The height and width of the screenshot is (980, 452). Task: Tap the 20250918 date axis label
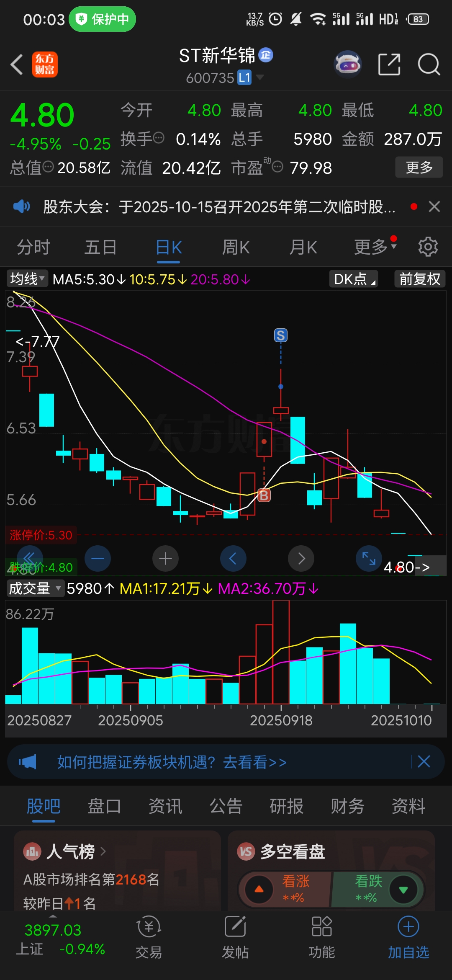[281, 720]
